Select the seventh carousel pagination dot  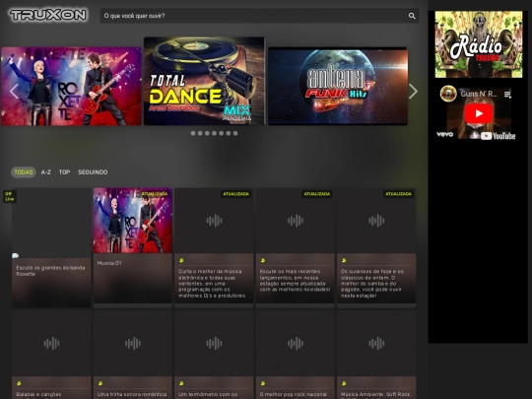point(235,133)
